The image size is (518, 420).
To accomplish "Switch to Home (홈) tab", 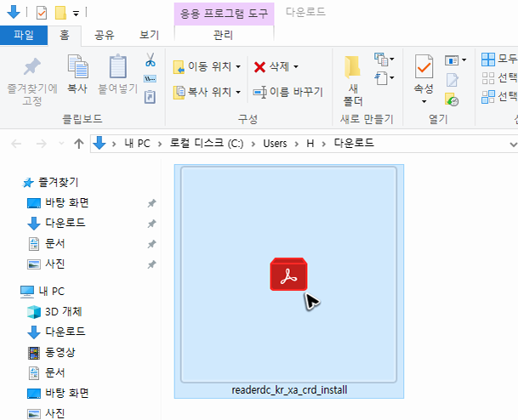I will (65, 35).
